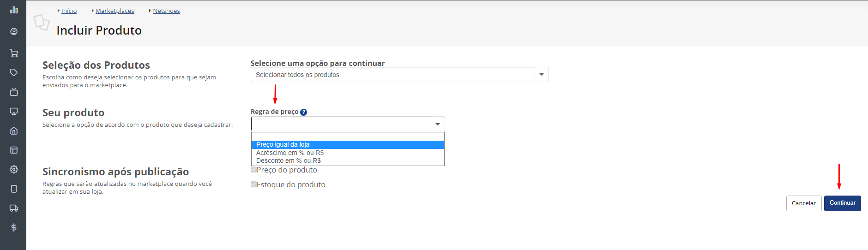
Task: Open the price tag sidebar icon
Action: 14,72
